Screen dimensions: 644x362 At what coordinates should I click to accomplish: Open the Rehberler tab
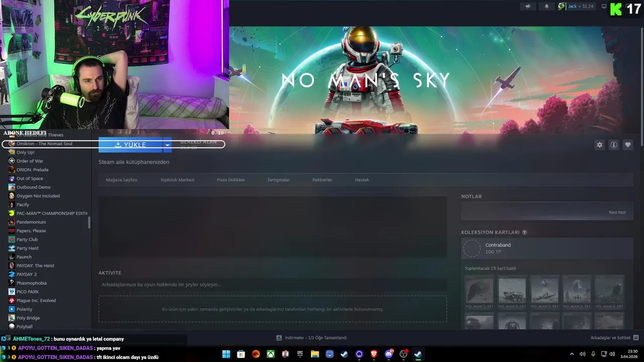[x=323, y=180]
